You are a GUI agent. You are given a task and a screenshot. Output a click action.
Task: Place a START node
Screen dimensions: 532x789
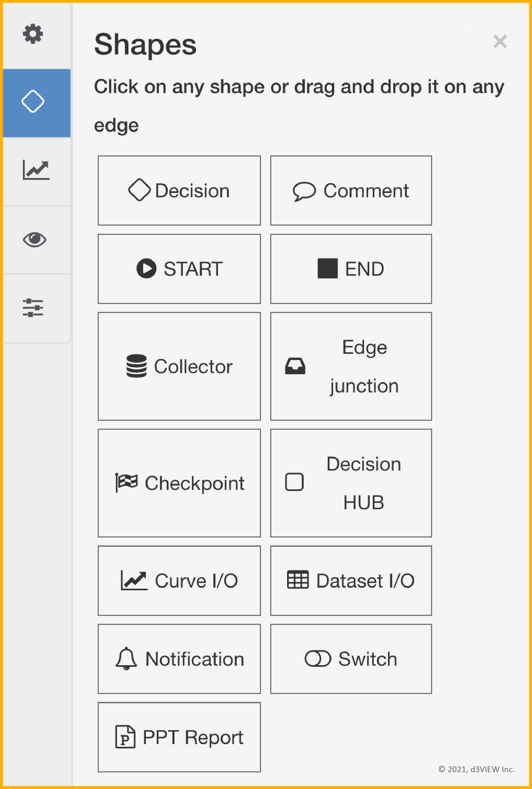[x=179, y=269]
